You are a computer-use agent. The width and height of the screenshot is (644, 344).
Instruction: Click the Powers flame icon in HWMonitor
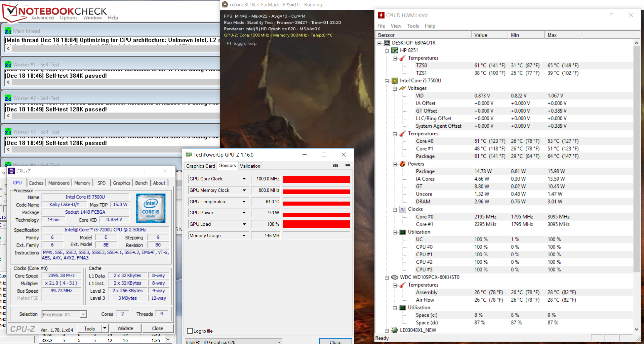click(x=402, y=164)
